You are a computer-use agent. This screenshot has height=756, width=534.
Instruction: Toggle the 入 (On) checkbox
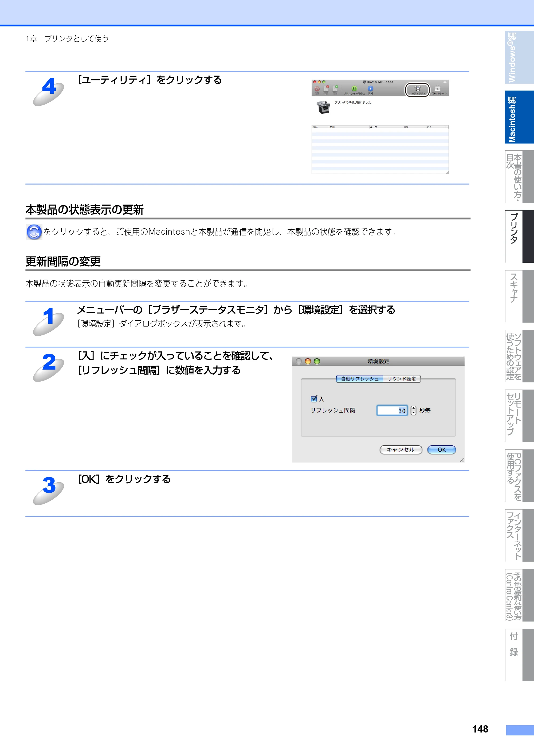[314, 399]
